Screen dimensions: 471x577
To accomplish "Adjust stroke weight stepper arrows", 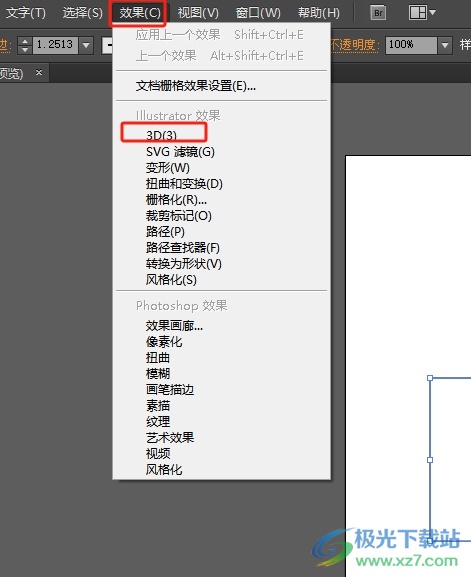I will click(x=25, y=45).
